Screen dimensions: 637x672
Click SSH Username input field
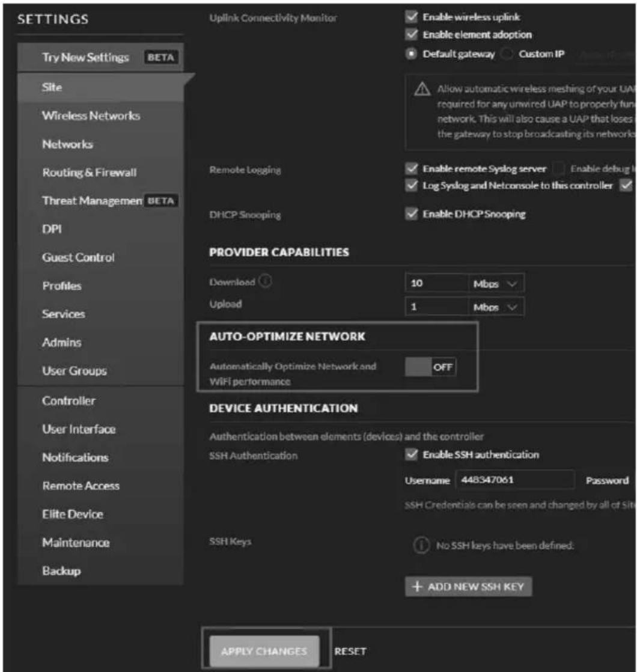515,480
